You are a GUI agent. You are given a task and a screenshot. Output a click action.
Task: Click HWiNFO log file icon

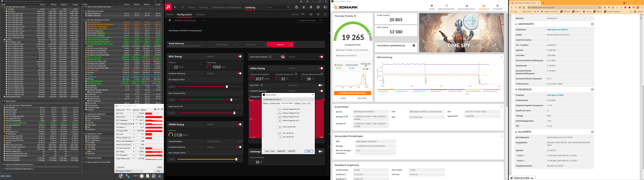148,176
